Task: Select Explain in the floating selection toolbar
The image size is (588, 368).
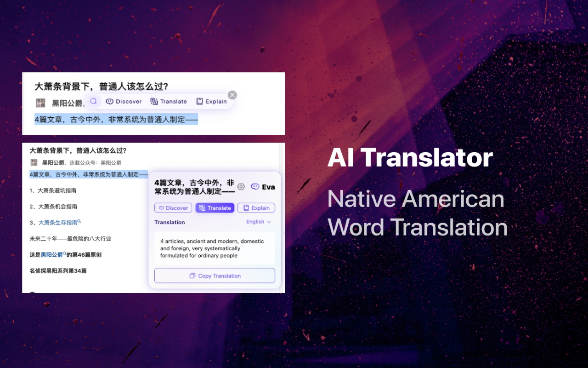Action: [211, 102]
